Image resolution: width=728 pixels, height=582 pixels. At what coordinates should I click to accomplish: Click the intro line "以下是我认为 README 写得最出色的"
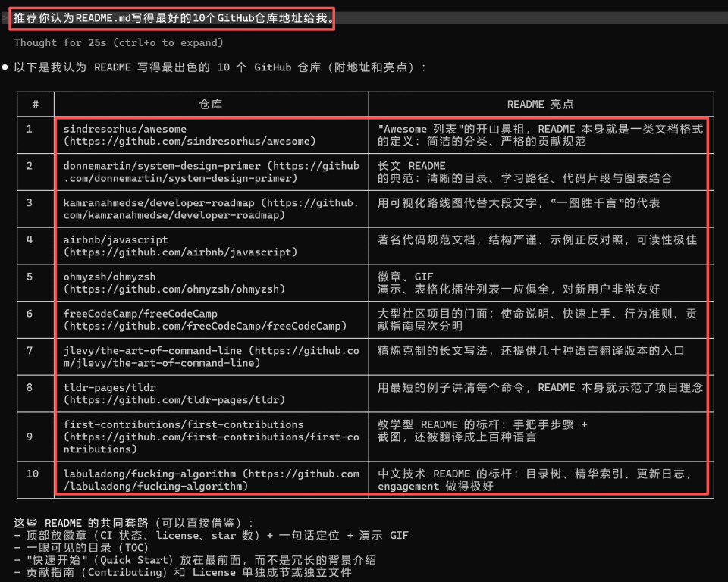click(219, 67)
